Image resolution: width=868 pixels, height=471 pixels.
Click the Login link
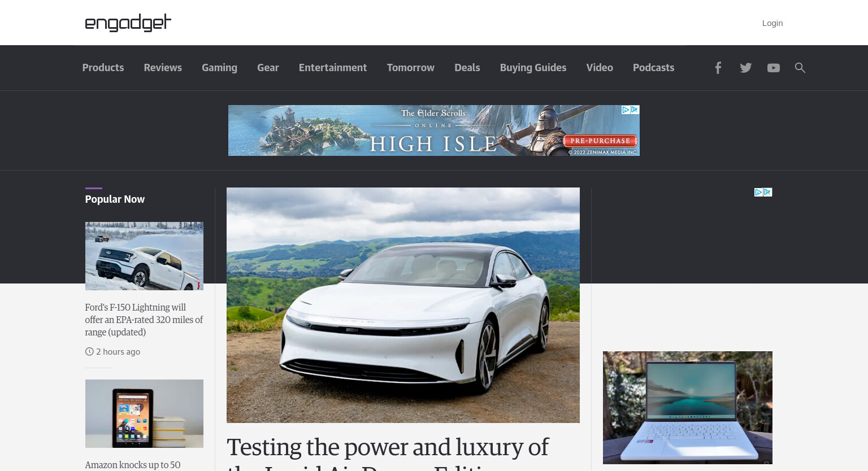point(772,23)
